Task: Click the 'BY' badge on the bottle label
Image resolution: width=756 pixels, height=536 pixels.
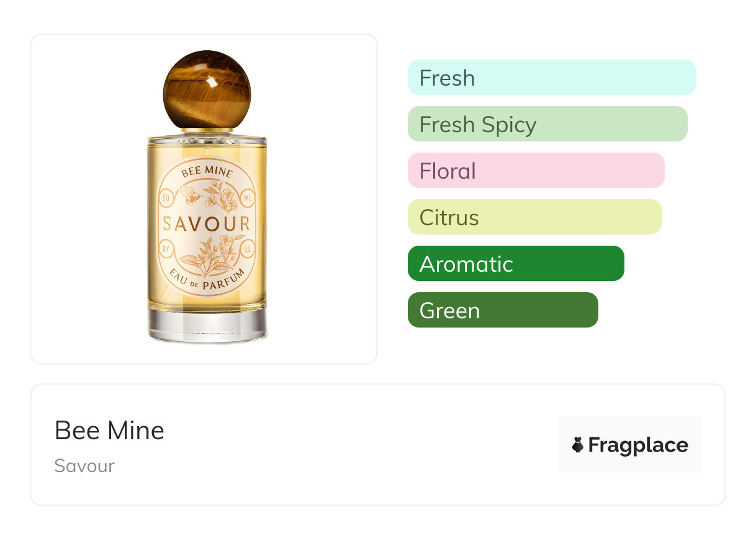Action: pyautogui.click(x=166, y=249)
